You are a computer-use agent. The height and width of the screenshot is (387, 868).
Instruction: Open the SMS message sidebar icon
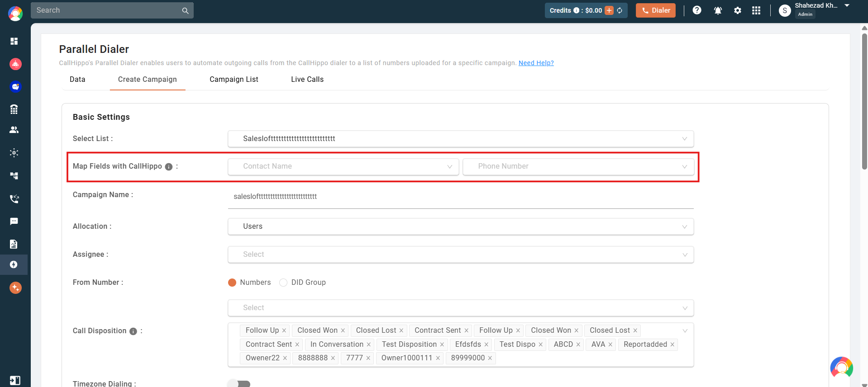coord(14,221)
